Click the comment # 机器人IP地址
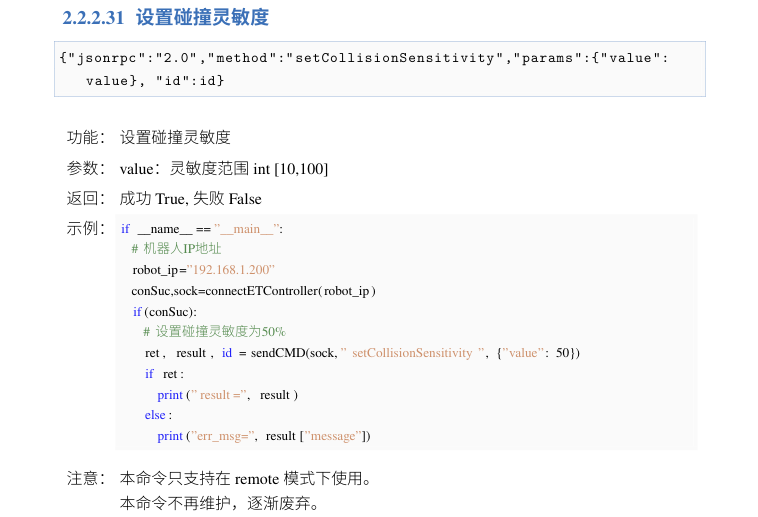Screen dimensions: 758x517 [x=176, y=249]
